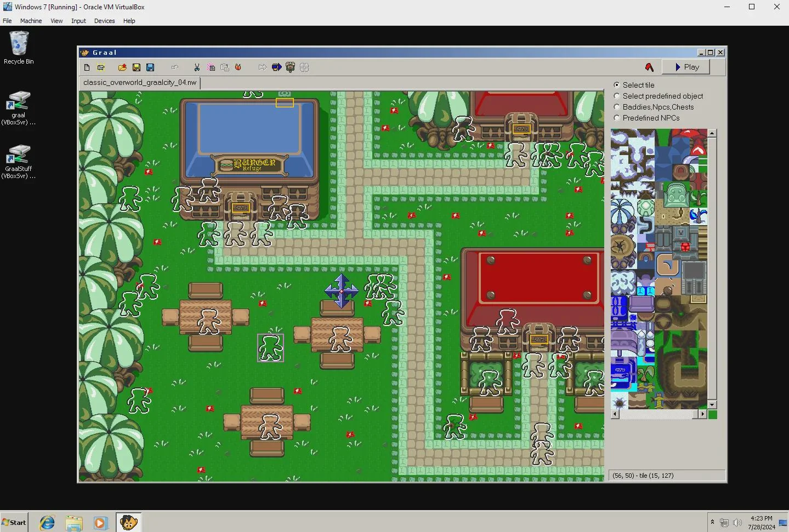Show hidden tray icons arrow

click(x=712, y=522)
